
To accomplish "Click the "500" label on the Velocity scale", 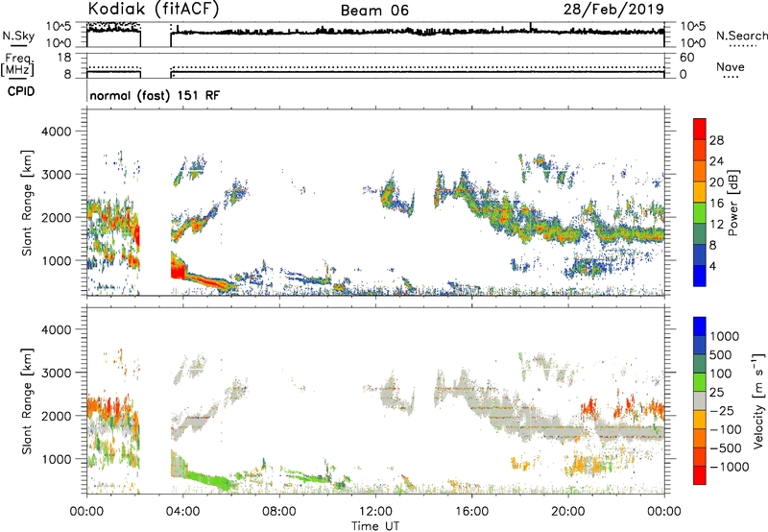I will pyautogui.click(x=721, y=355).
